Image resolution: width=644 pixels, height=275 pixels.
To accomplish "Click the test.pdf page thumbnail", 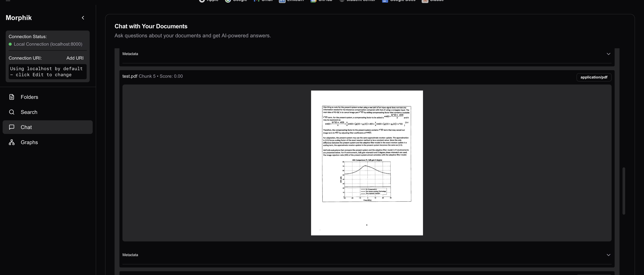I will pyautogui.click(x=367, y=163).
